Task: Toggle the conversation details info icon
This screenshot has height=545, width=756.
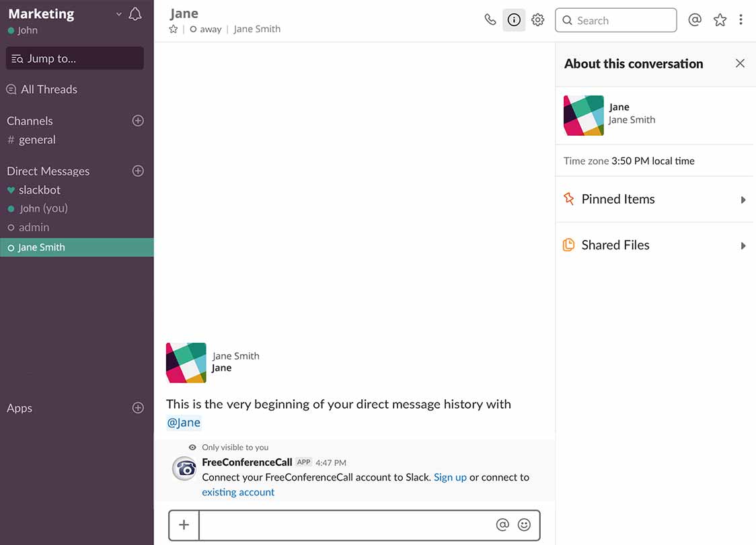Action: point(514,20)
